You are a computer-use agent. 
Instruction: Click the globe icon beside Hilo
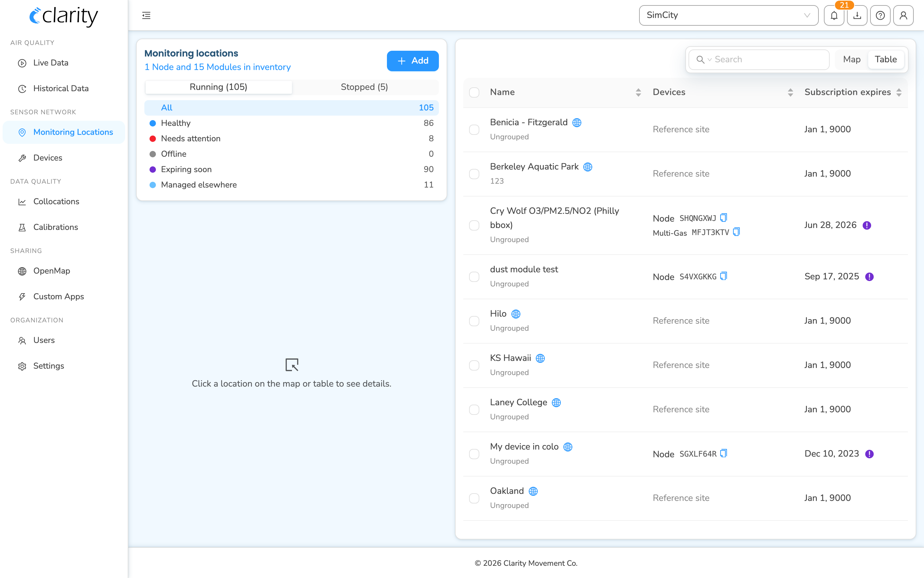[x=516, y=314]
